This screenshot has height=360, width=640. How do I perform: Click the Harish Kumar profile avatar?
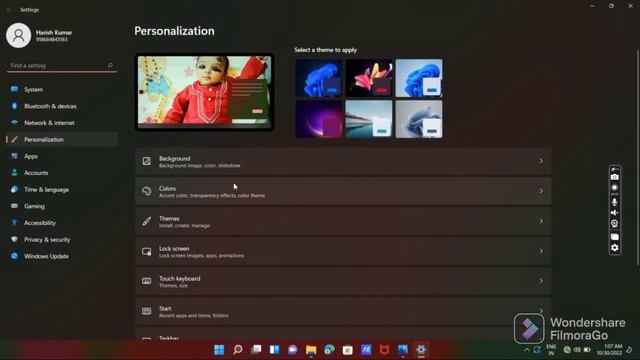[x=18, y=36]
